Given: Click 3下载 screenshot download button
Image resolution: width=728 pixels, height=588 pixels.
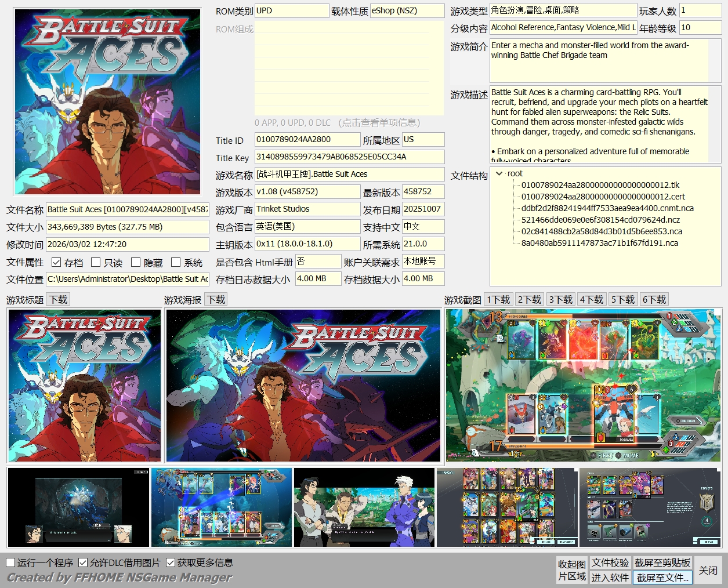Looking at the screenshot, I should pyautogui.click(x=561, y=300).
